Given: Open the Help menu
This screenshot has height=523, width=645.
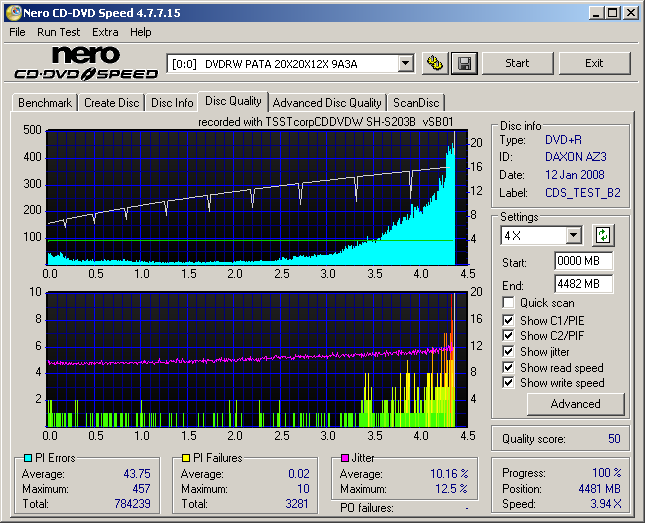Looking at the screenshot, I should tap(141, 32).
